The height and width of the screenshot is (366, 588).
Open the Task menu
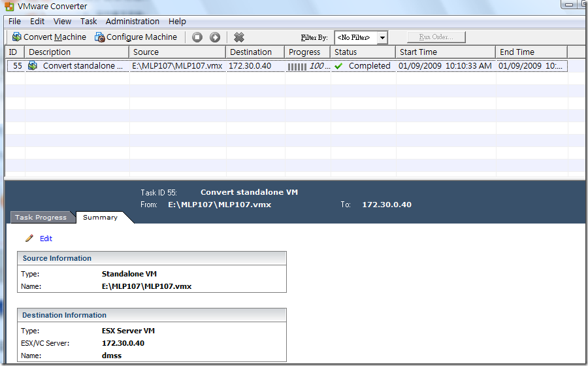tap(88, 22)
